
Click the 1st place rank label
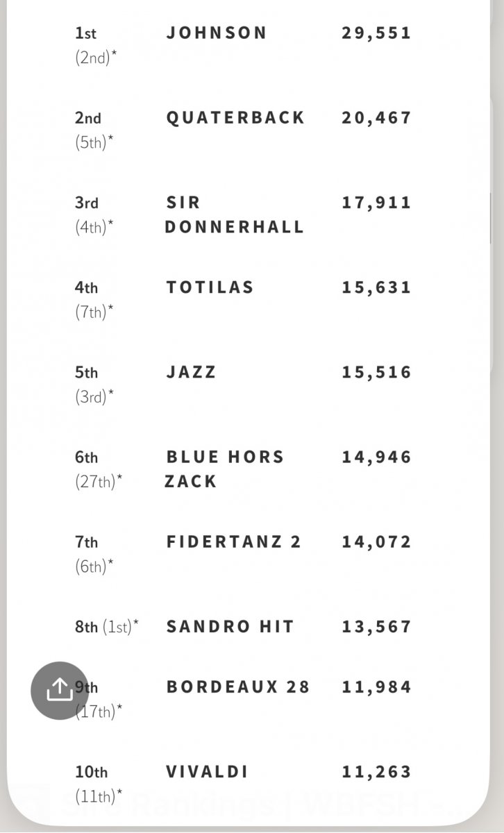point(85,33)
